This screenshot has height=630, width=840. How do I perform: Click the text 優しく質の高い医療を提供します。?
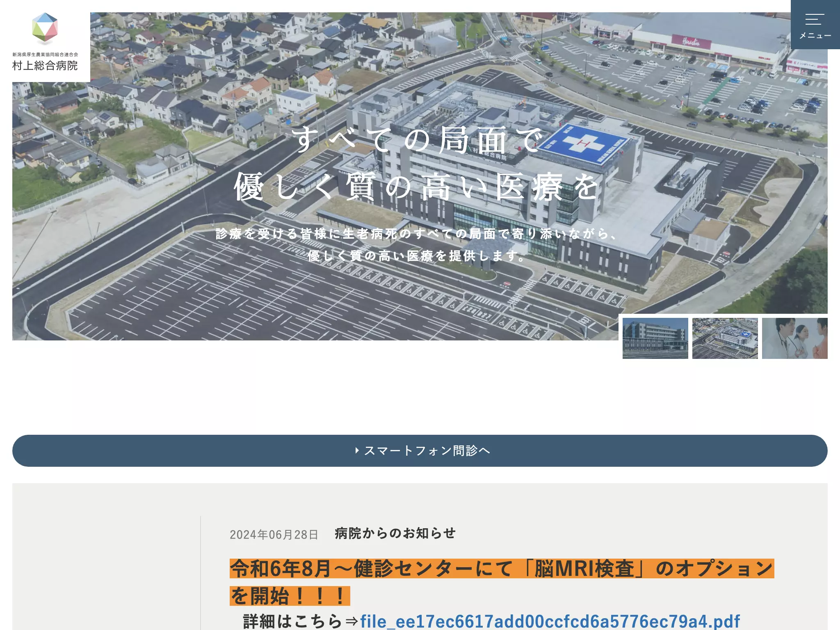pyautogui.click(x=418, y=256)
